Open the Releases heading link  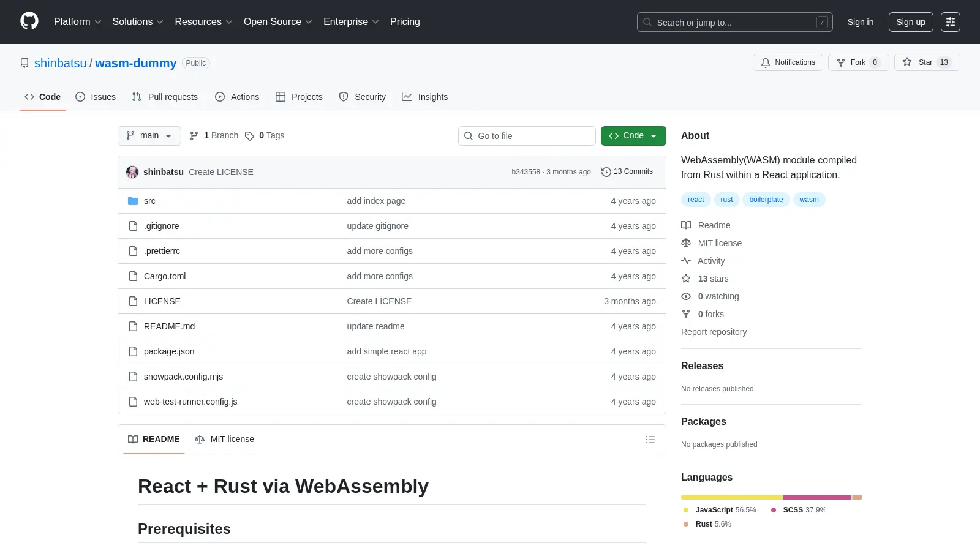point(702,365)
